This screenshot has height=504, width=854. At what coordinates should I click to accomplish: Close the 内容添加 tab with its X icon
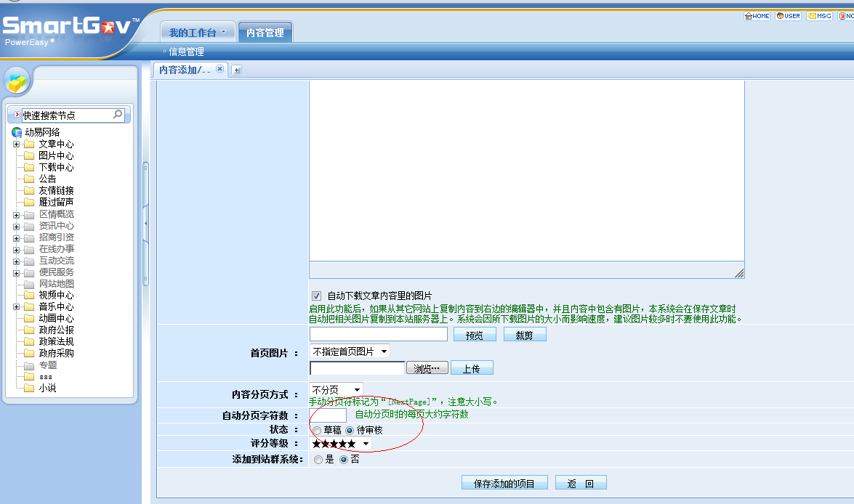(x=219, y=69)
